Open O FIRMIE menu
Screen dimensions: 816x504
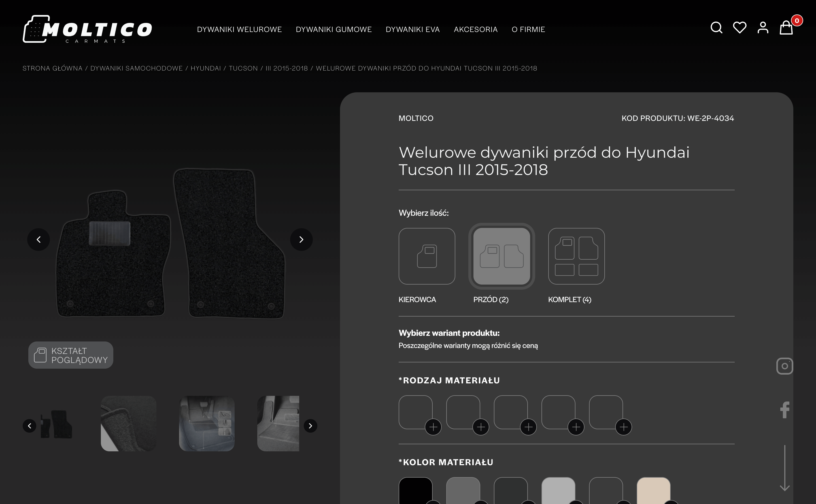(x=528, y=29)
